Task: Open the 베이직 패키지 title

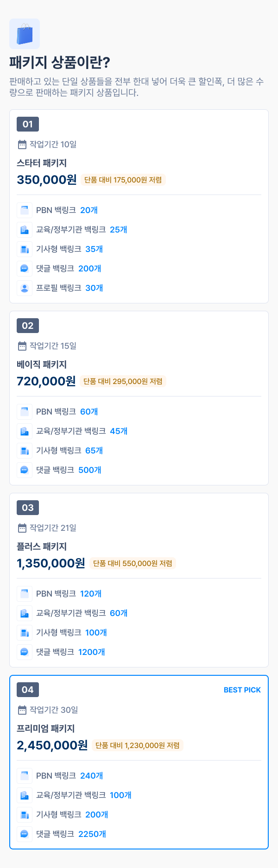Action: [42, 365]
